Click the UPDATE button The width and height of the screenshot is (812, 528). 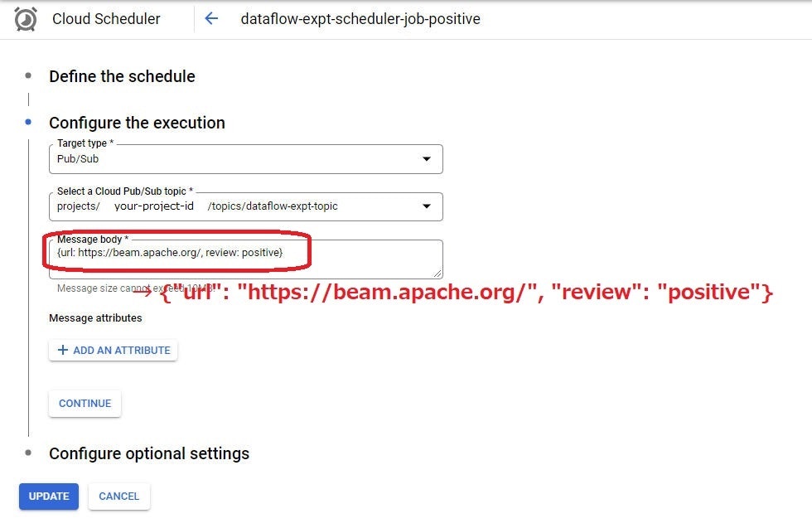pos(49,497)
